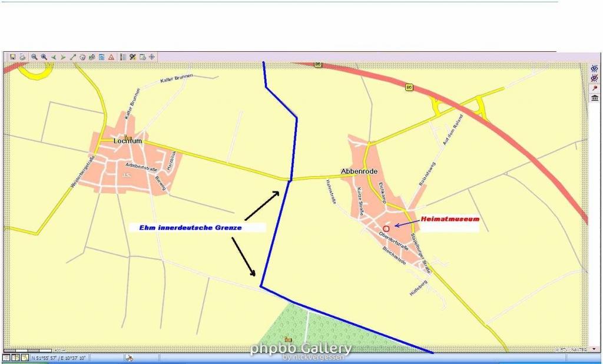Toggle the crossed-out eye hide icon
Image resolution: width=603 pixels, height=364 pixels.
click(x=595, y=78)
